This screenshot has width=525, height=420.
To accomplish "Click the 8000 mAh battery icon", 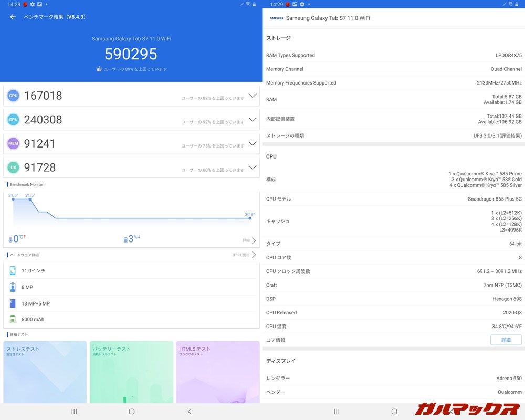I will click(12, 319).
